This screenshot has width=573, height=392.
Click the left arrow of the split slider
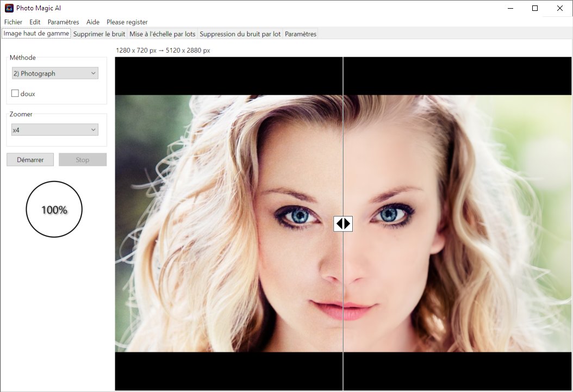click(x=339, y=223)
